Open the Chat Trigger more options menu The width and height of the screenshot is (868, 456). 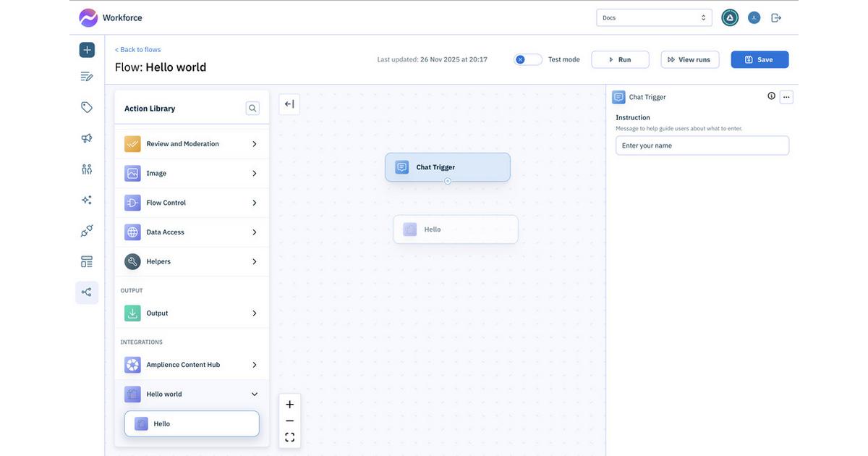786,96
